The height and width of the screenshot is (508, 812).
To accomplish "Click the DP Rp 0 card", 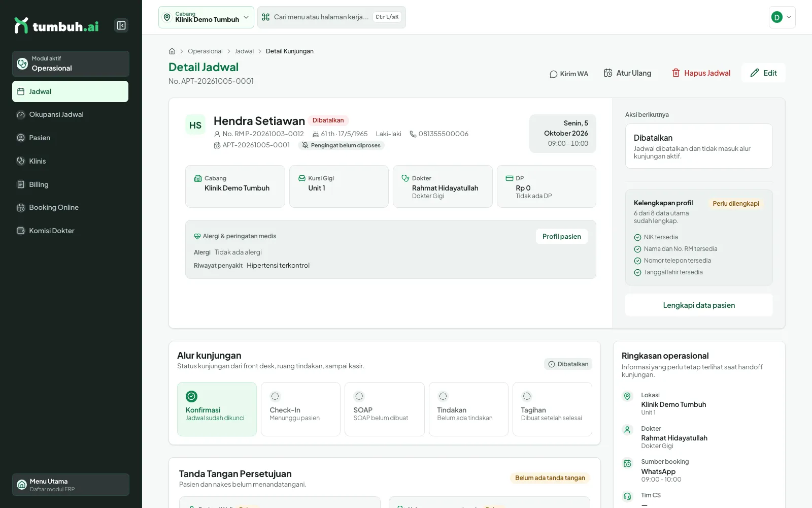I will pos(547,186).
